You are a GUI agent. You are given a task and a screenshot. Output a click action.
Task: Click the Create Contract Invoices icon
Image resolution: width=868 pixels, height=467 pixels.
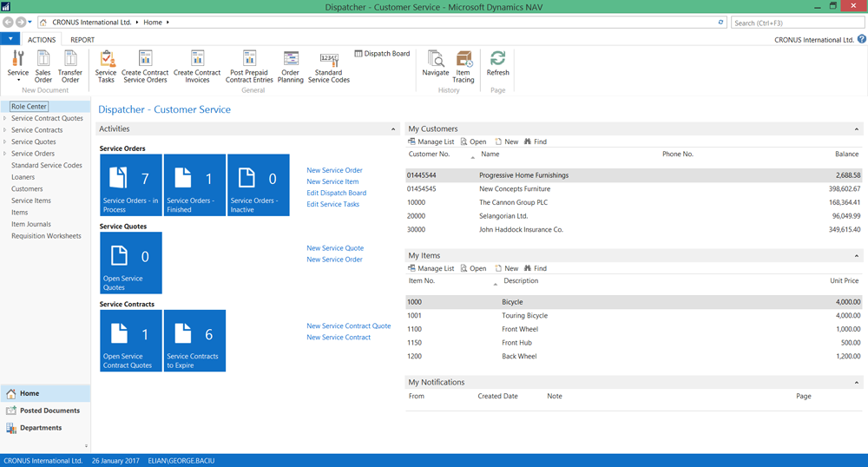click(x=197, y=66)
